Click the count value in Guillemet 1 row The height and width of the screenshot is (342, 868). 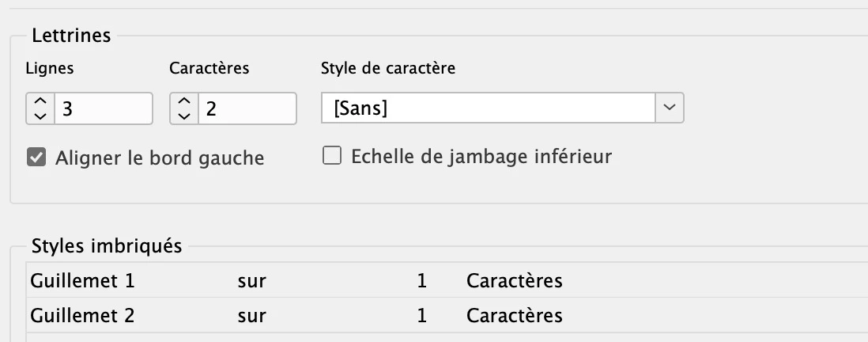click(421, 281)
